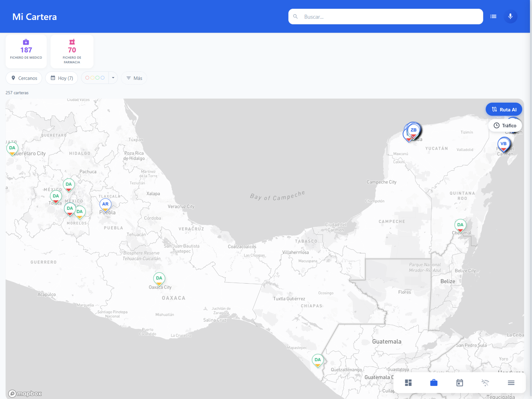This screenshot has width=532, height=399.
Task: Click the Bay of Campeche label
Action: coord(277,195)
